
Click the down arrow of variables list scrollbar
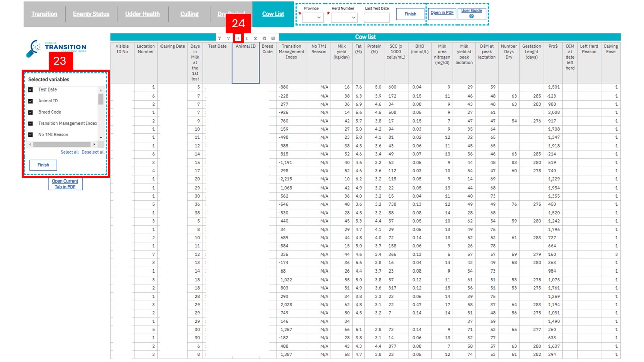101,137
